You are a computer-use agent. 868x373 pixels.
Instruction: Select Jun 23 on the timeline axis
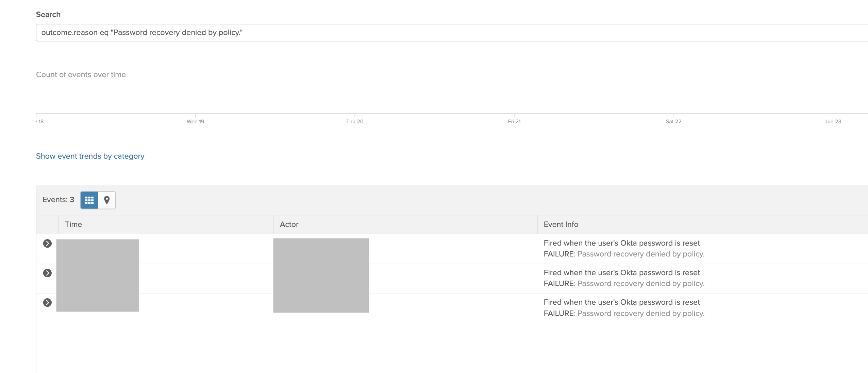pyautogui.click(x=833, y=122)
